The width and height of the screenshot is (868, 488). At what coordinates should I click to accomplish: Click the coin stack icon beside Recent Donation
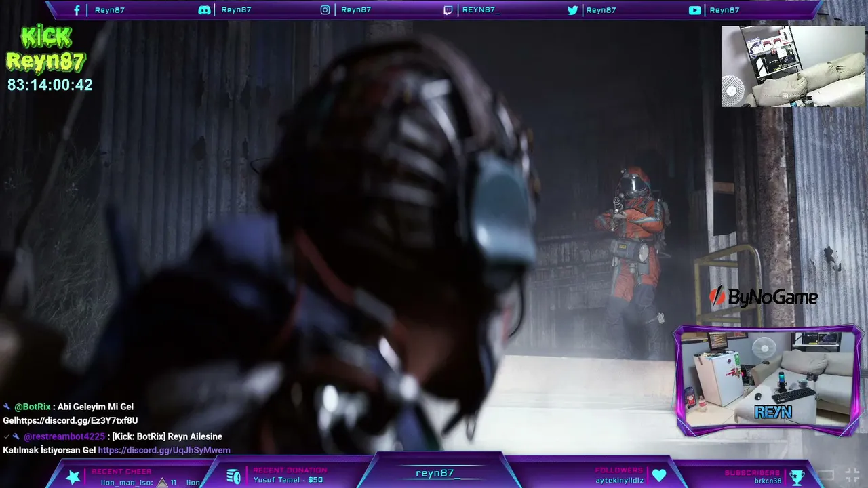tap(233, 476)
